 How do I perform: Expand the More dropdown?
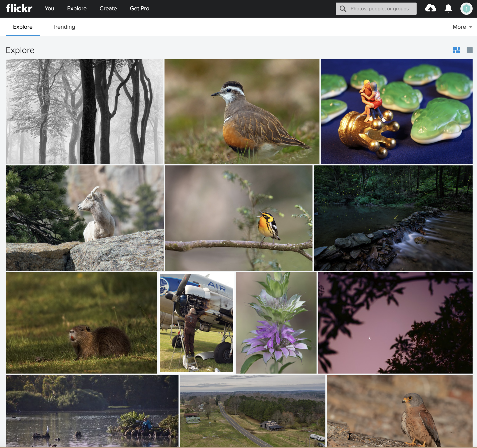462,27
